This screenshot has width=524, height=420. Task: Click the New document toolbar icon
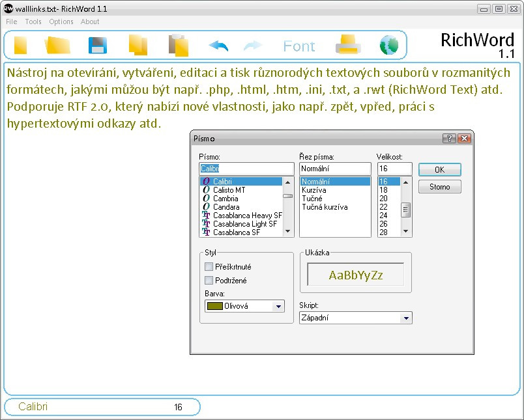click(20, 45)
